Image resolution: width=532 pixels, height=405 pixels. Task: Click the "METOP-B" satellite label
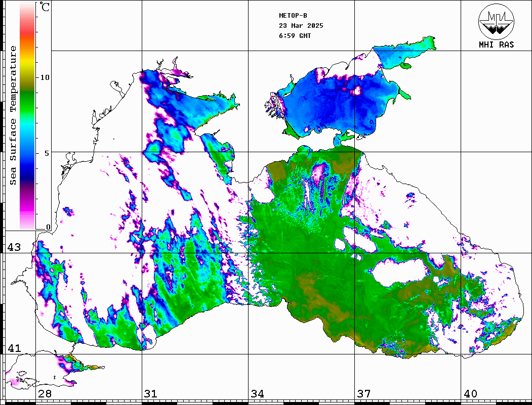[293, 16]
